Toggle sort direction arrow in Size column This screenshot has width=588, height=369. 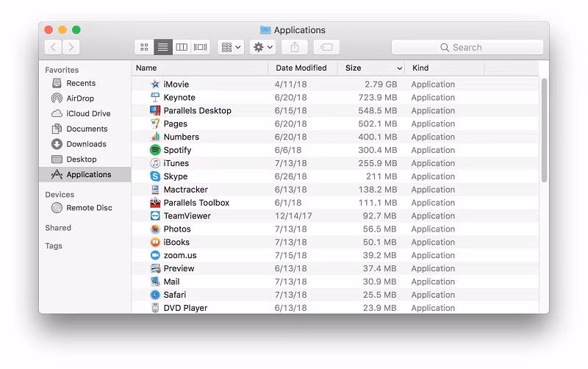399,68
